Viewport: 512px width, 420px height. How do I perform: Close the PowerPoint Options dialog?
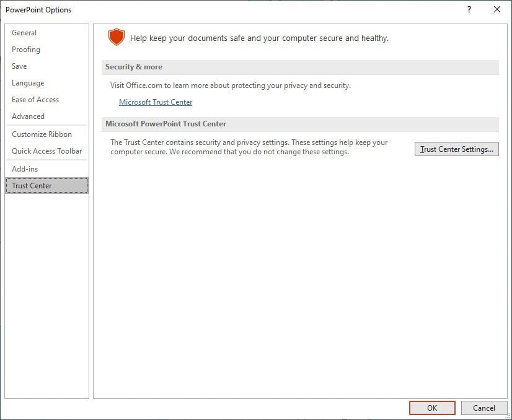(x=497, y=9)
